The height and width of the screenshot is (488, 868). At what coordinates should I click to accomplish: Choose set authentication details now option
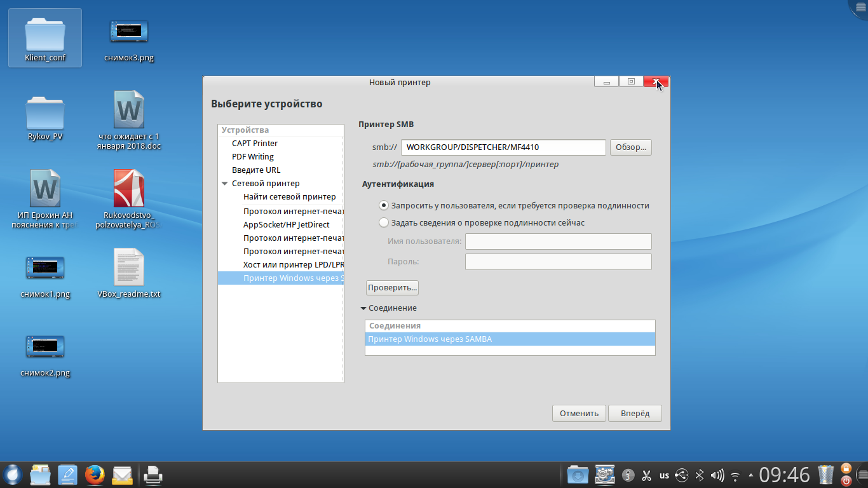coord(383,223)
